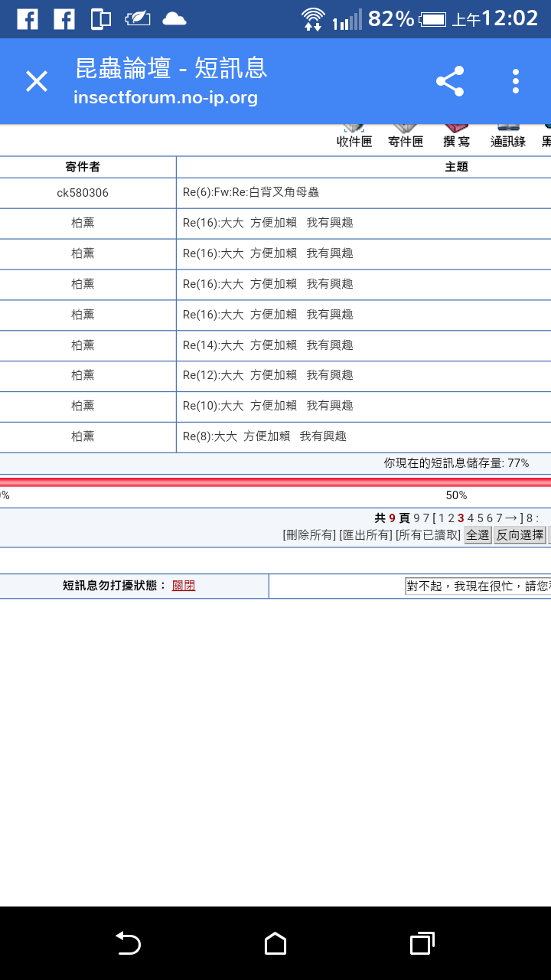
Task: Open the Re(14) message from 柏薰
Action: coord(268,345)
